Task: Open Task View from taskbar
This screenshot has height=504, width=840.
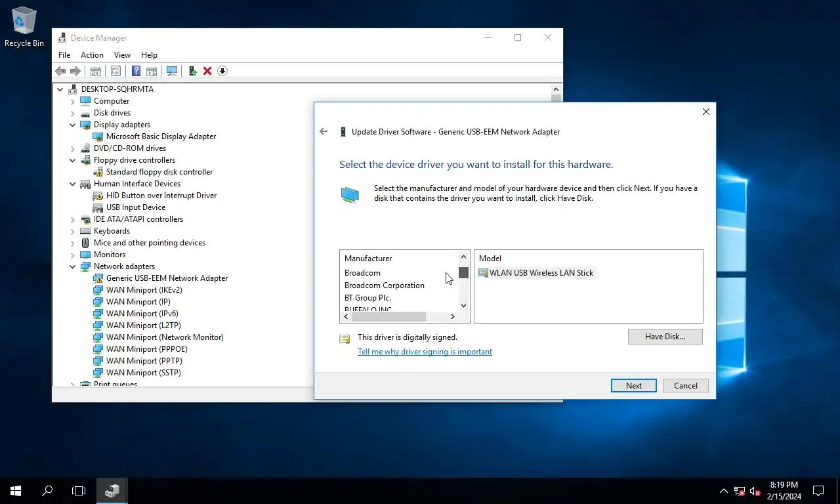Action: (x=79, y=490)
